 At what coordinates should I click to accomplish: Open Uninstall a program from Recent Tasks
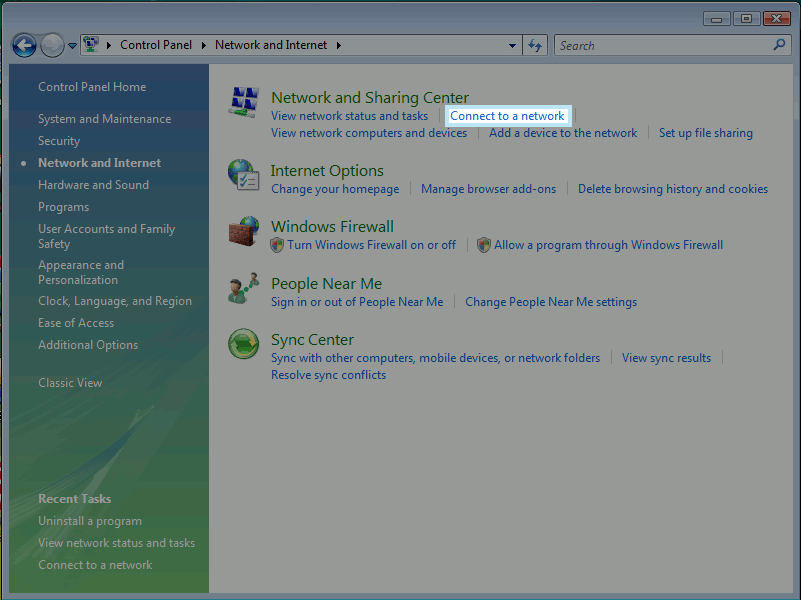[90, 521]
